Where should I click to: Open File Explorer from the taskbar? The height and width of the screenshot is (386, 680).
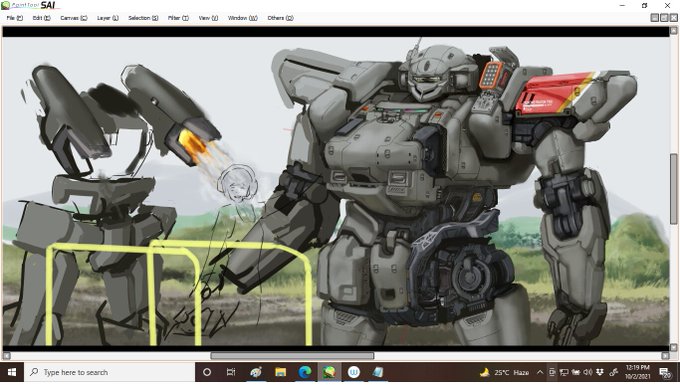pyautogui.click(x=281, y=372)
